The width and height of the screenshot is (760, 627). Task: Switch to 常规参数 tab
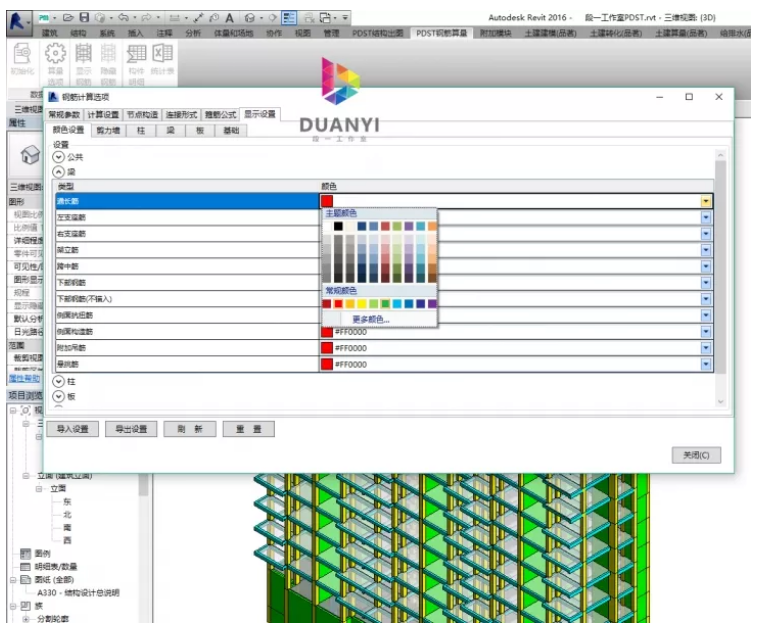pyautogui.click(x=64, y=114)
